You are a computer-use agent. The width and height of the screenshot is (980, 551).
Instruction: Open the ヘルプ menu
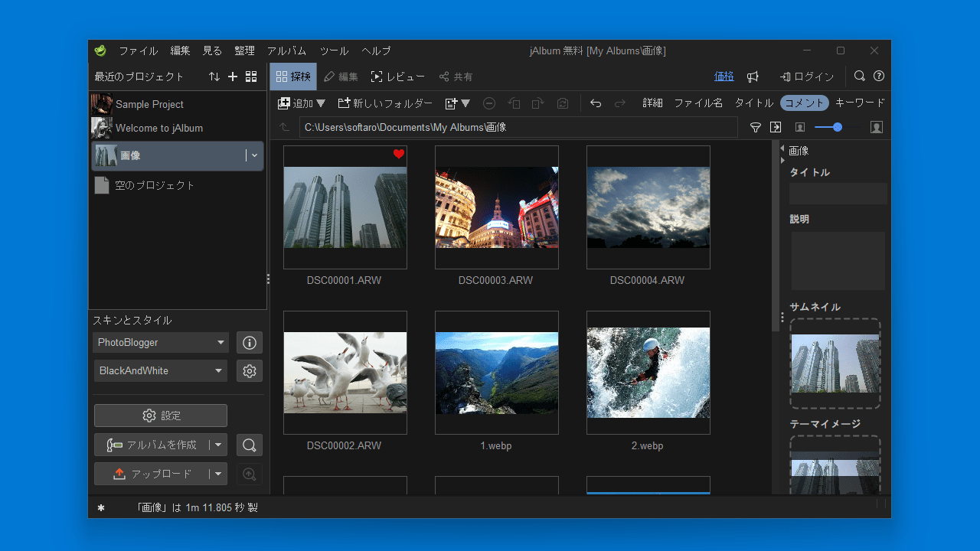click(x=376, y=51)
